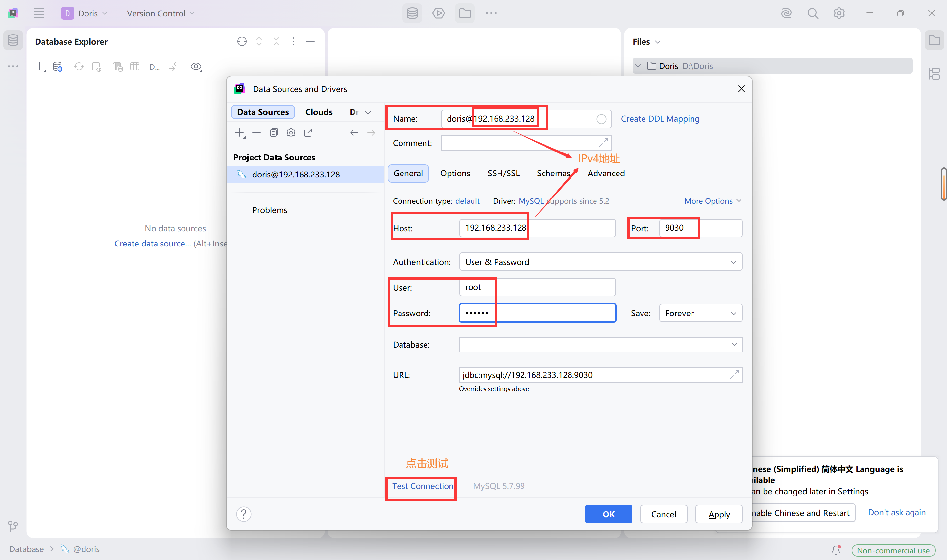Click the driver settings gear icon in dialog
The image size is (947, 560).
[x=291, y=133]
